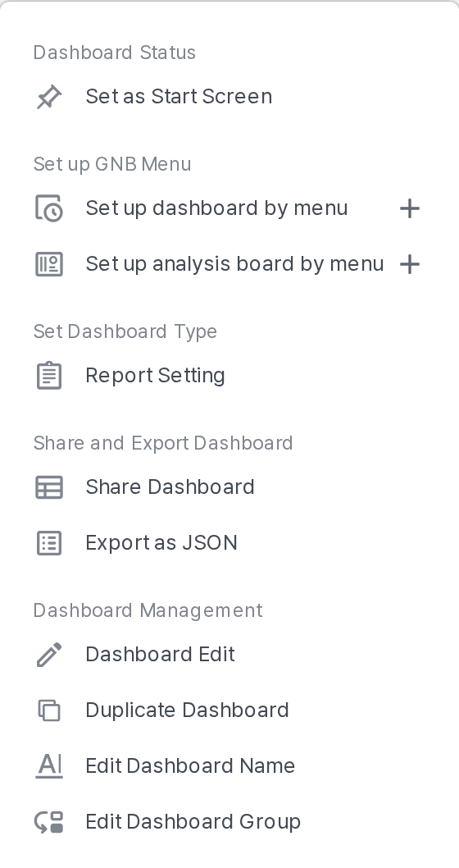Click the list icon for Export as JSON
The image size is (459, 868).
(49, 543)
